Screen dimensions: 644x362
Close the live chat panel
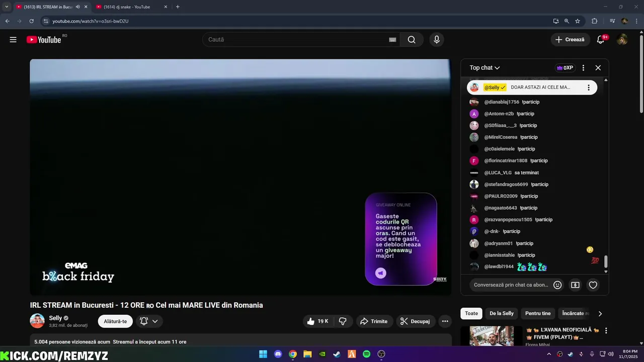[x=598, y=68]
